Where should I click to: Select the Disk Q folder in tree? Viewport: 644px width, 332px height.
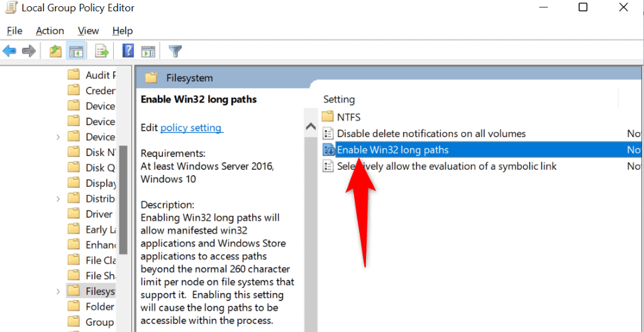click(x=92, y=168)
